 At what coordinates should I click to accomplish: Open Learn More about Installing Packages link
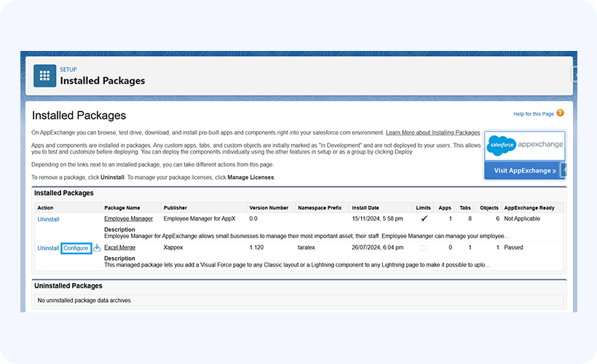pos(432,132)
